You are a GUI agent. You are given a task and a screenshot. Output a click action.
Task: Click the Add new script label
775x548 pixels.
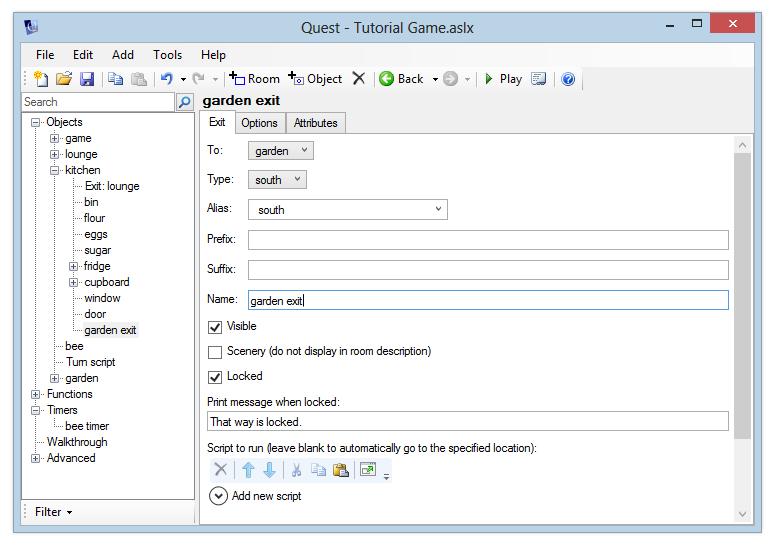point(266,496)
